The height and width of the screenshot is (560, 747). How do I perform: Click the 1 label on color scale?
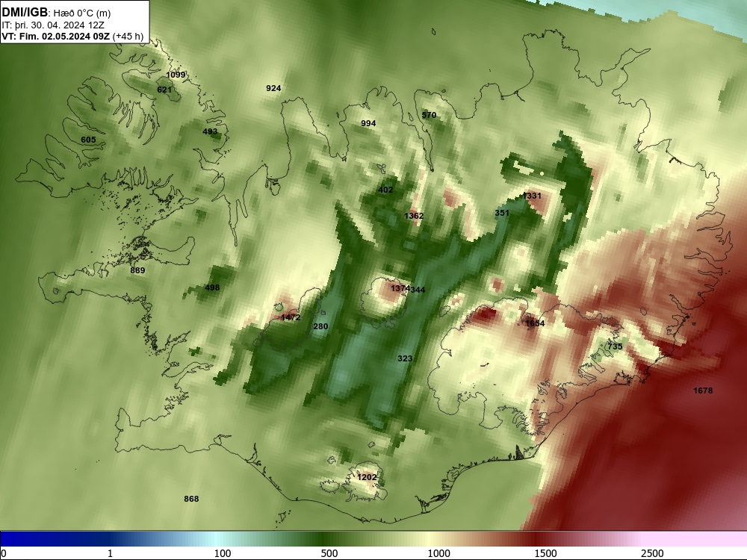(110, 553)
